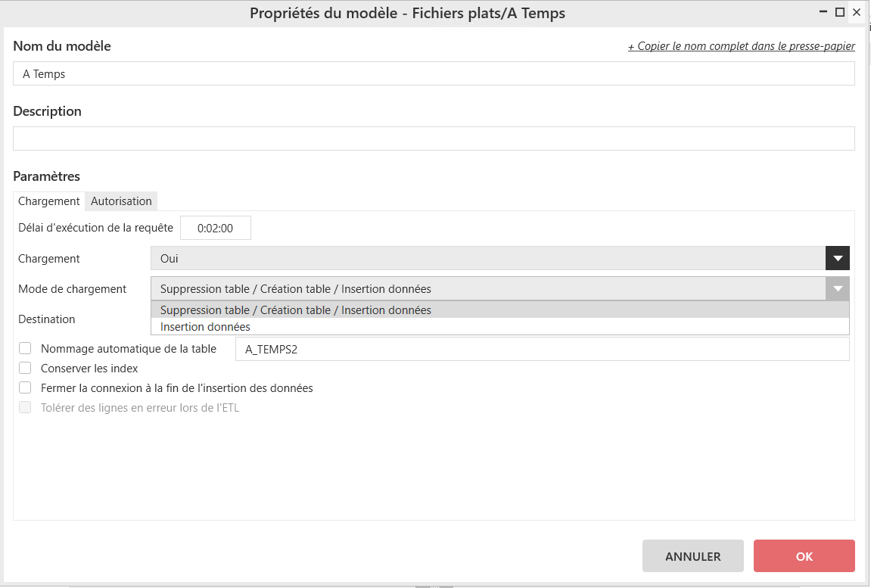Close the Propriétés du modèle dialog
Image resolution: width=871 pixels, height=588 pixels.
coord(857,13)
